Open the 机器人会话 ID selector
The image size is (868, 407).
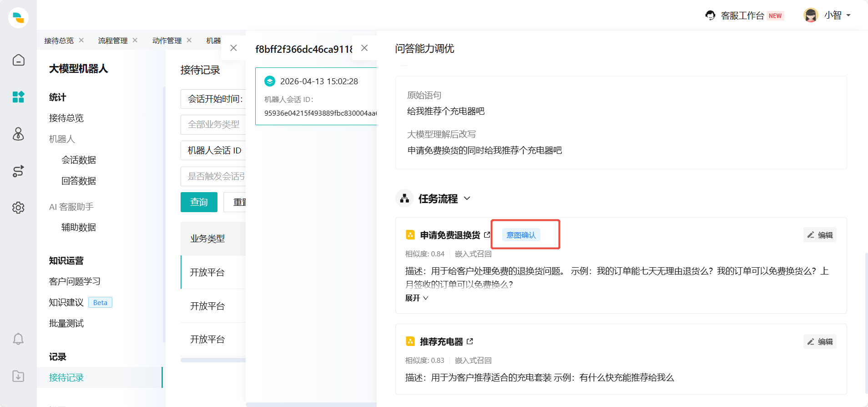pos(213,150)
